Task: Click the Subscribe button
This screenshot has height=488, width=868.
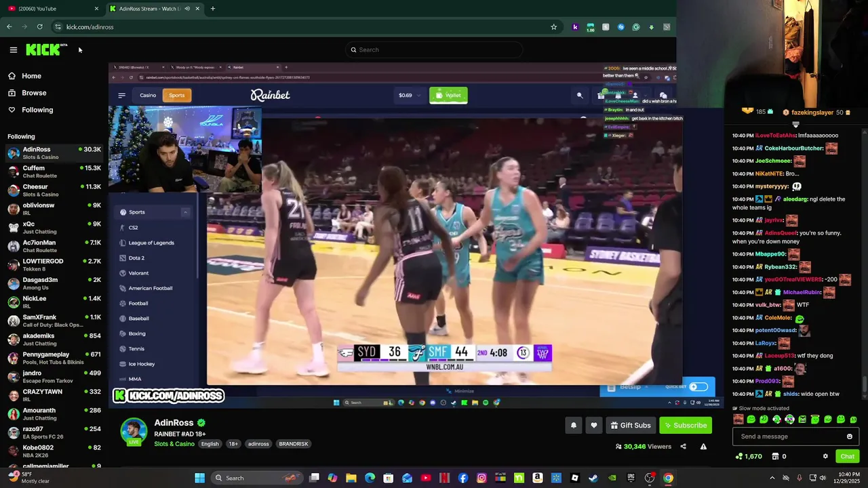Action: (x=686, y=426)
